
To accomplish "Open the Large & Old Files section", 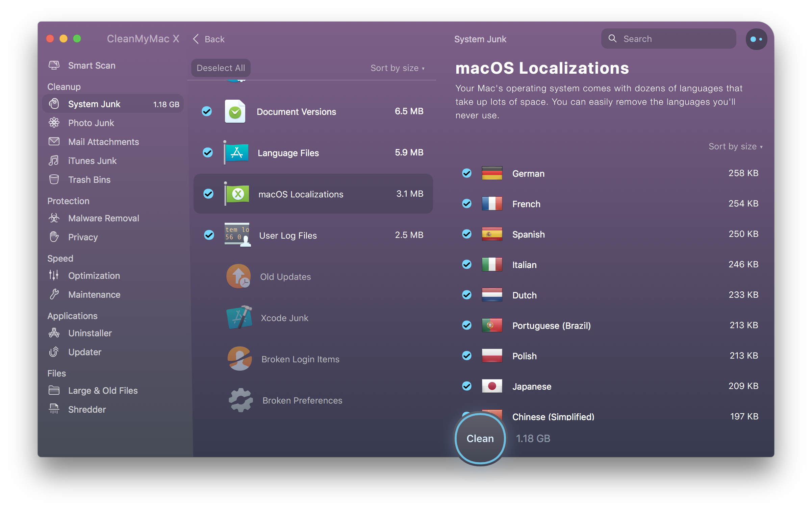I will click(x=103, y=390).
